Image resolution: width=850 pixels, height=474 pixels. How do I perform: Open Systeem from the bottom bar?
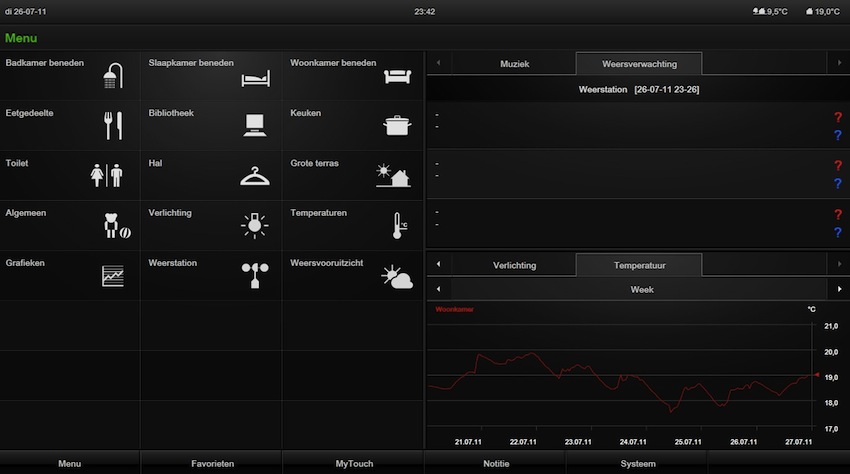pyautogui.click(x=637, y=464)
